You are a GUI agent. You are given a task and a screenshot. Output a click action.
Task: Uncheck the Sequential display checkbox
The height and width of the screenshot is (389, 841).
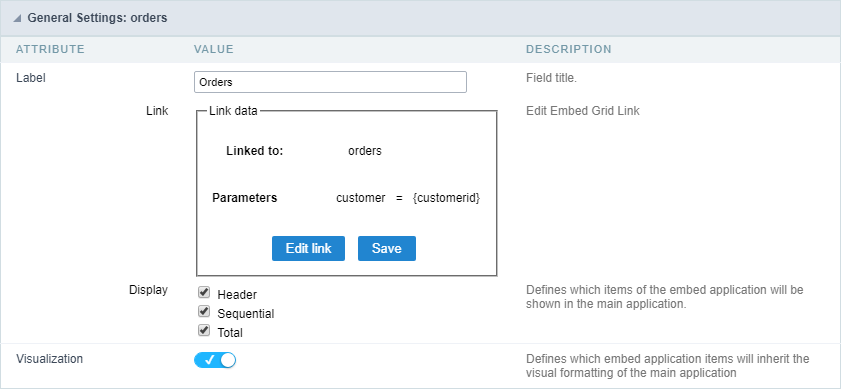pyautogui.click(x=204, y=312)
